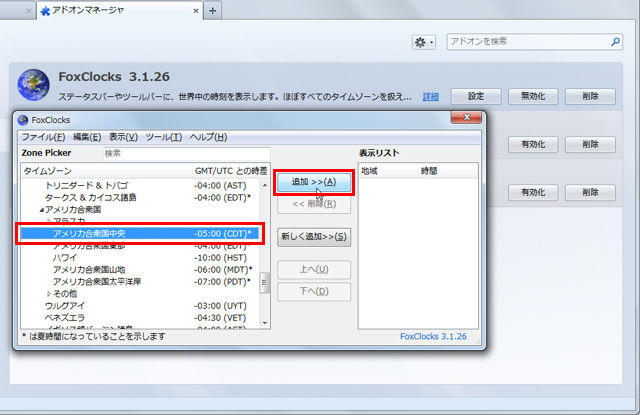Open the 編集(E) menu

(x=87, y=137)
